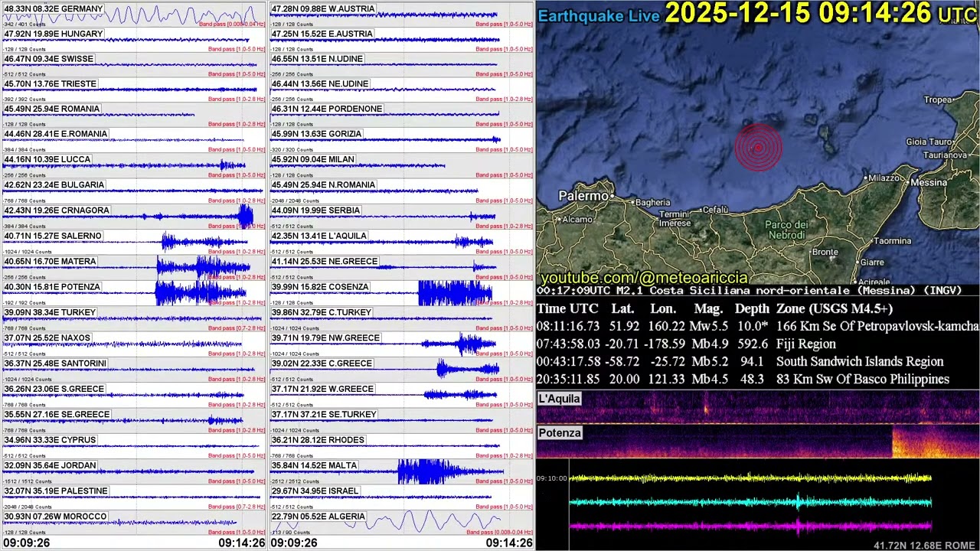
Task: Click the MALTA station label
Action: (x=314, y=466)
